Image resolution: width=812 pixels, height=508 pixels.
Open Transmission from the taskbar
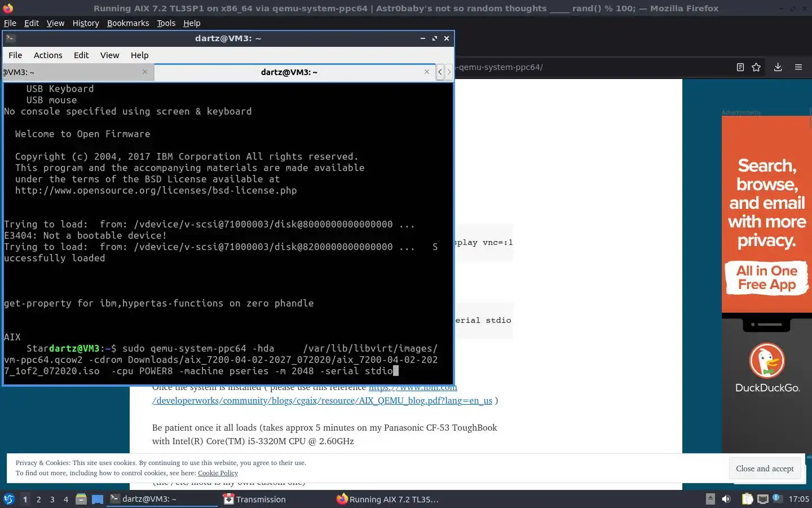[254, 499]
